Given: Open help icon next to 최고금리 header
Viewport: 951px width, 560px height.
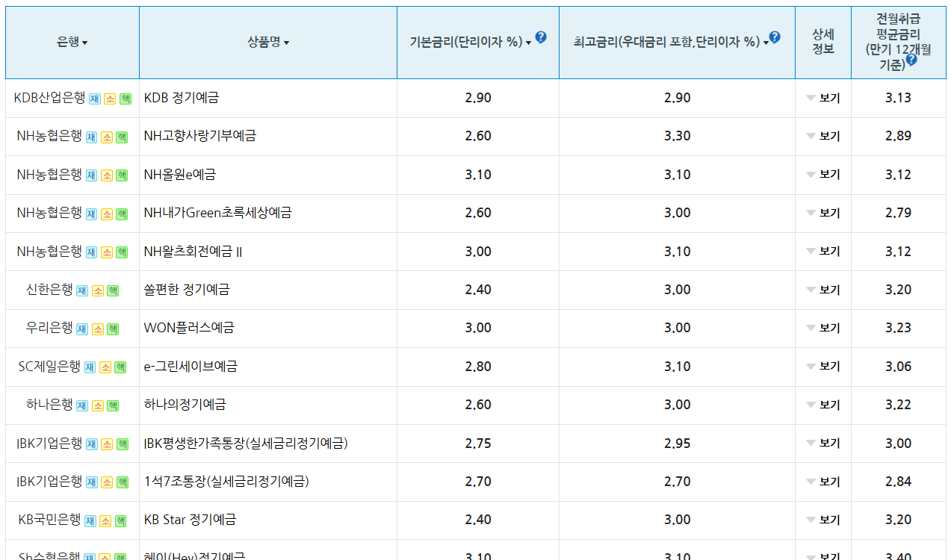Looking at the screenshot, I should (x=775, y=37).
